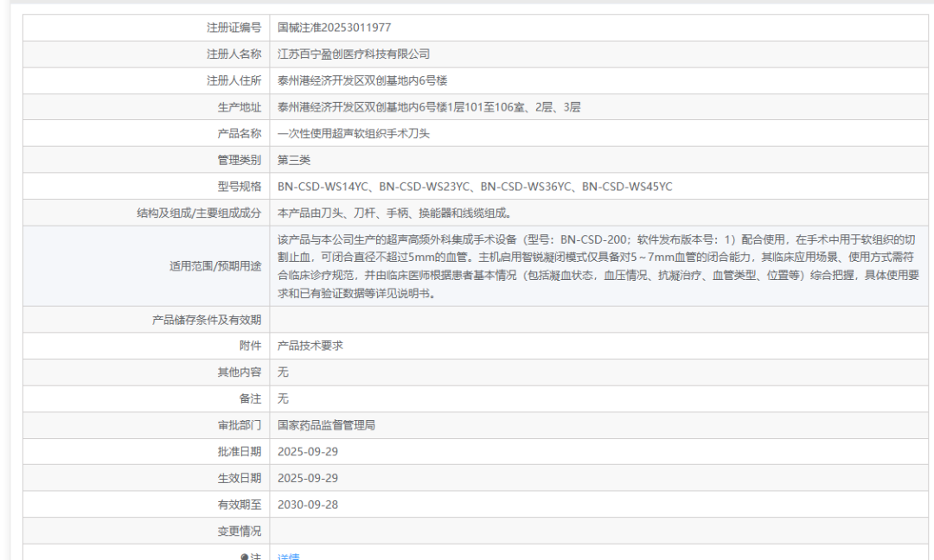
Task: Select model BN-CSD-WS23YC
Action: [424, 187]
